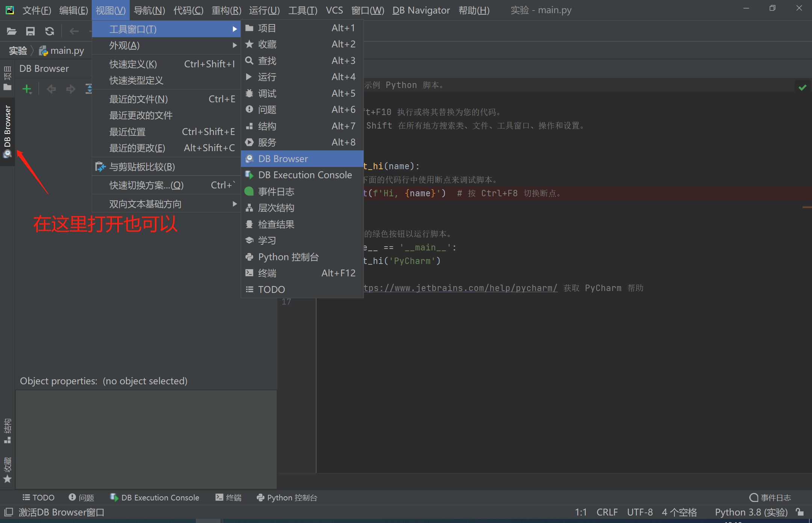The width and height of the screenshot is (812, 523).
Task: Choose 最近位置 recent locations
Action: point(166,132)
